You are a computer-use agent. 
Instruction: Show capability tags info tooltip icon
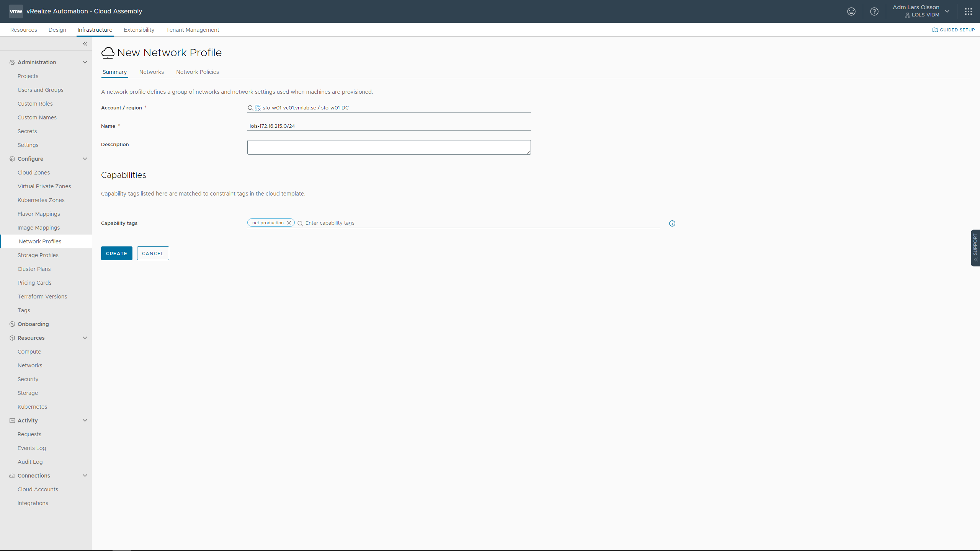[x=672, y=223]
